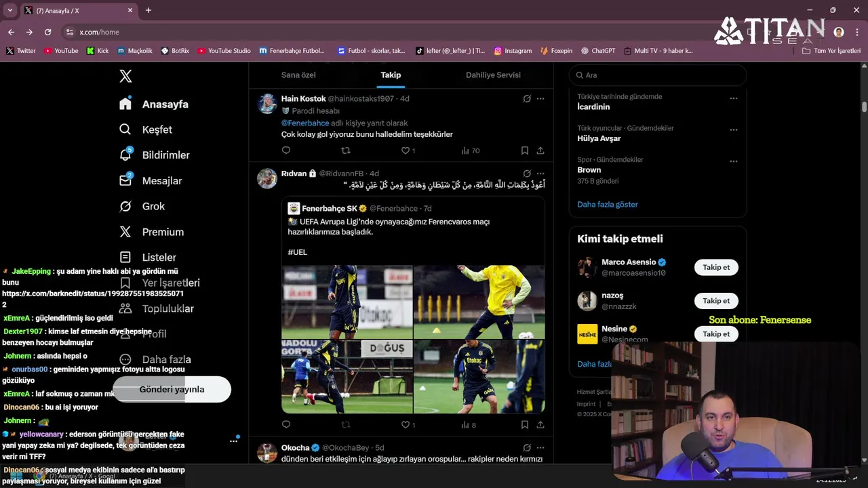Viewport: 868px width, 488px height.
Task: Open Instagram bookmark
Action: tap(513, 51)
